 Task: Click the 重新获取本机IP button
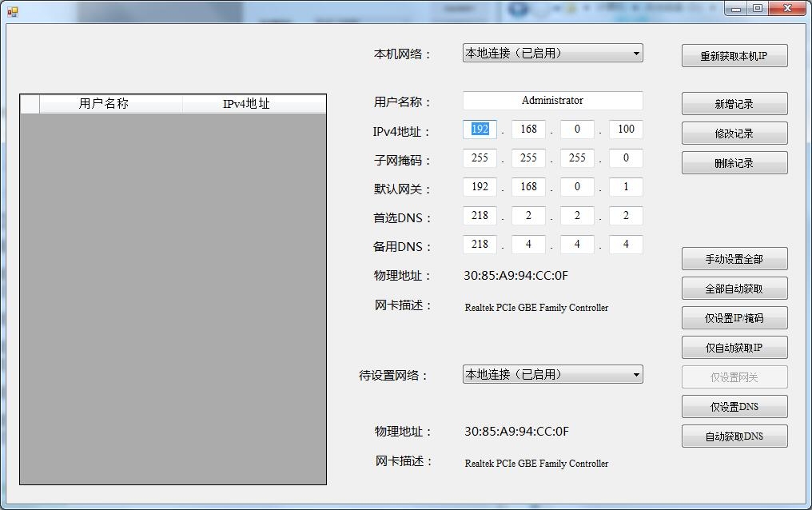734,56
